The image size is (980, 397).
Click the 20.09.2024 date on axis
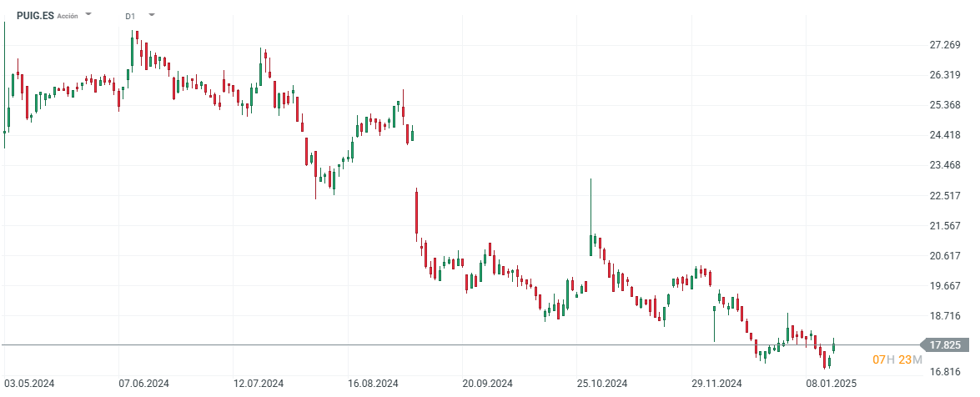point(486,384)
